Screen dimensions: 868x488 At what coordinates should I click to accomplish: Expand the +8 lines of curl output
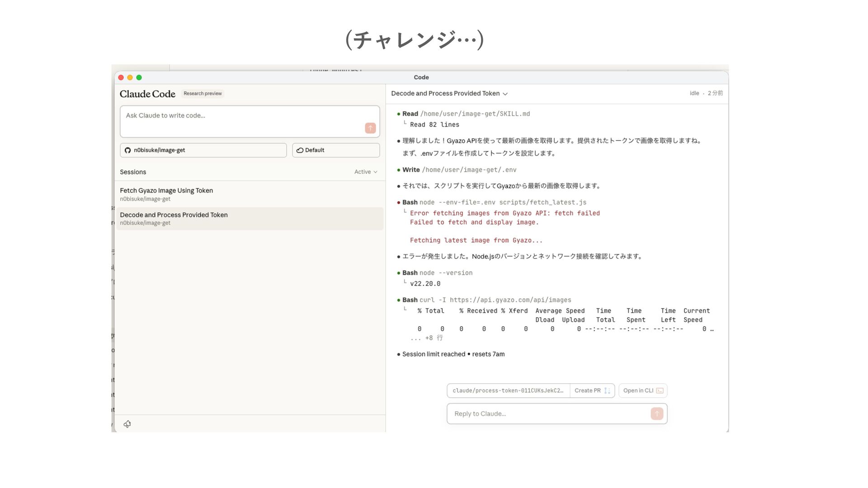pyautogui.click(x=427, y=338)
